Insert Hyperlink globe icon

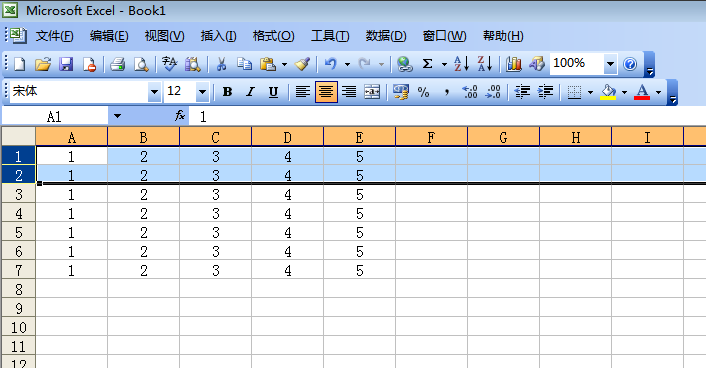pyautogui.click(x=404, y=64)
